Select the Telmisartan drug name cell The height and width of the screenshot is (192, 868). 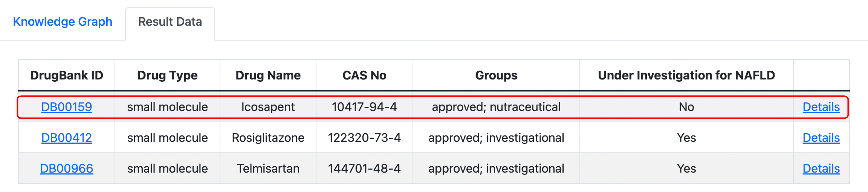pos(268,168)
